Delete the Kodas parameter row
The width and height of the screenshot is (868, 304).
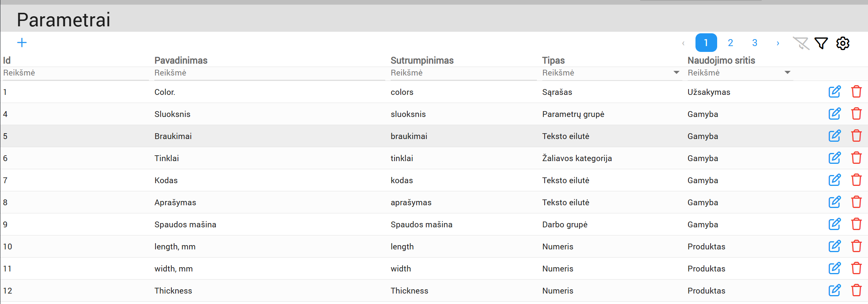pos(856,180)
